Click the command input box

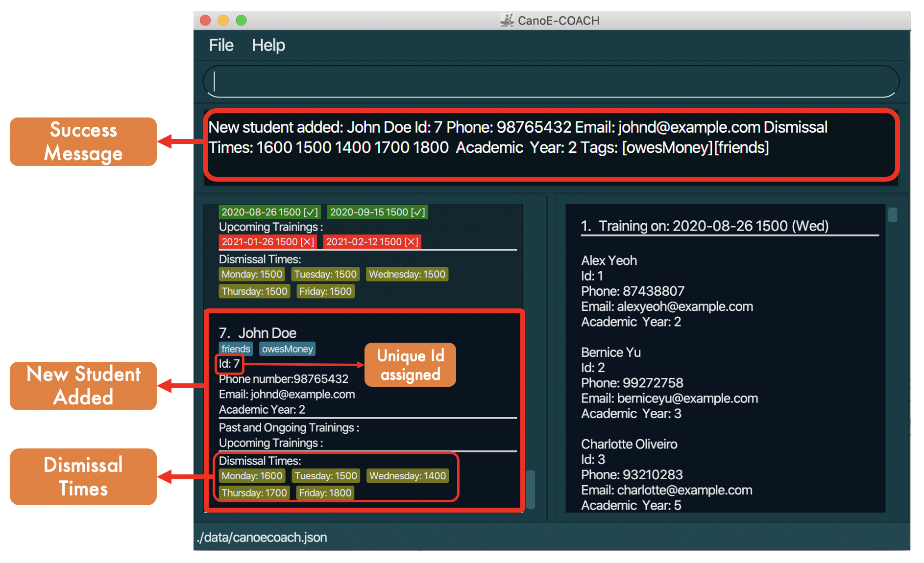click(551, 81)
